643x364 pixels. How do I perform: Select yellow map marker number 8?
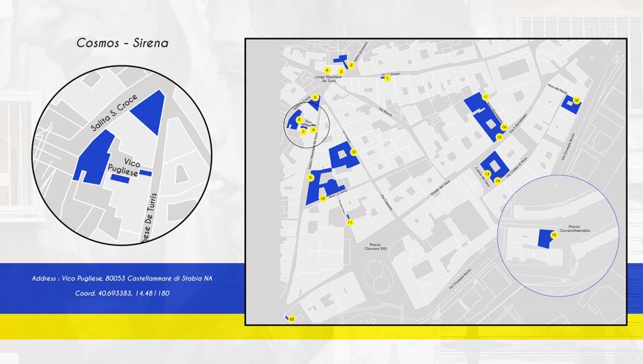[x=299, y=120]
